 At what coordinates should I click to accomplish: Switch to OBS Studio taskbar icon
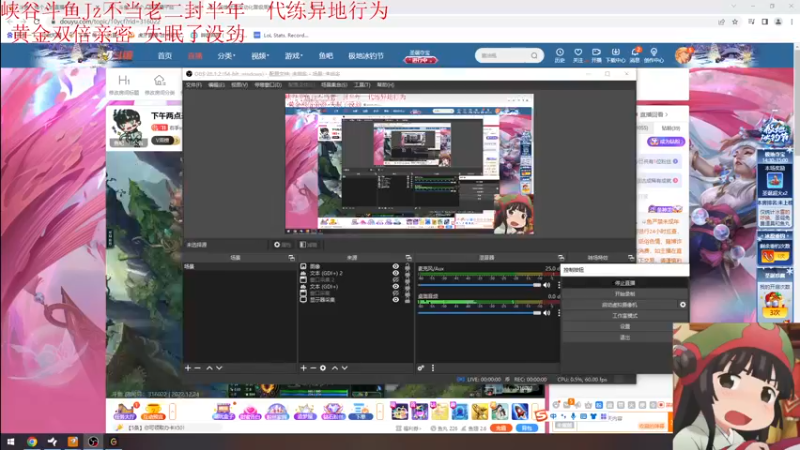(93, 442)
